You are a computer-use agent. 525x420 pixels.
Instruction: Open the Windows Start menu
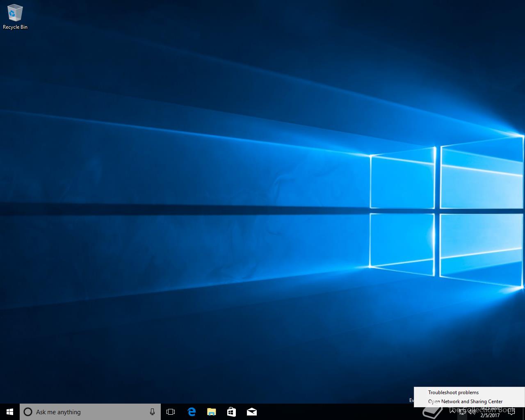tap(10, 412)
